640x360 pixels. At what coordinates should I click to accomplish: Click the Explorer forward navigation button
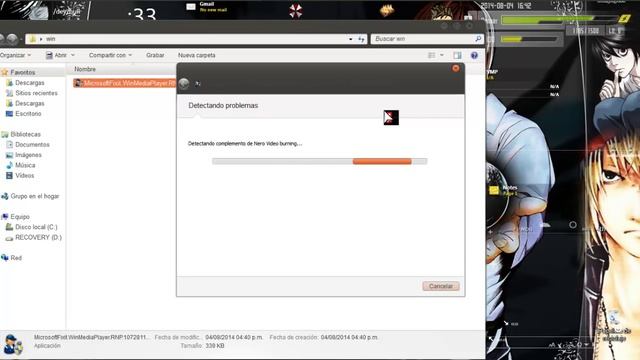coord(13,39)
